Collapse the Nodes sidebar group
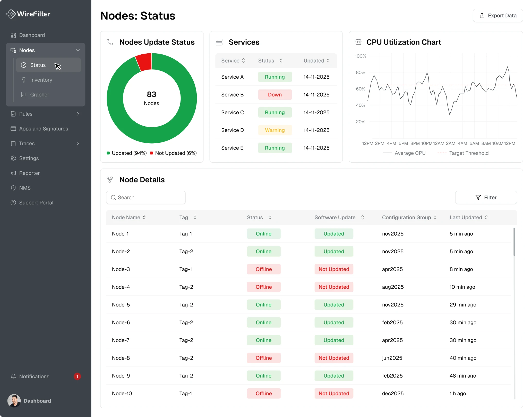532x417 pixels. point(78,50)
